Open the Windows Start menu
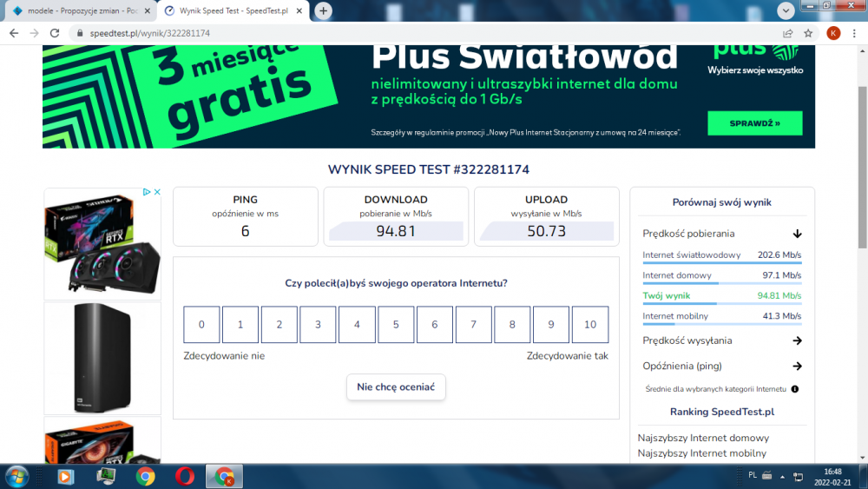This screenshot has width=868, height=489. [17, 476]
